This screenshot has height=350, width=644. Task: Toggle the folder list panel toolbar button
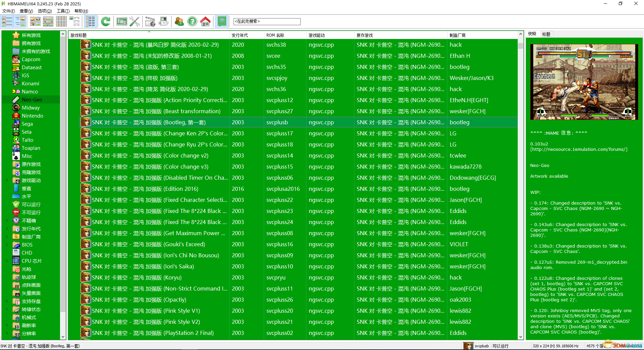click(7, 21)
